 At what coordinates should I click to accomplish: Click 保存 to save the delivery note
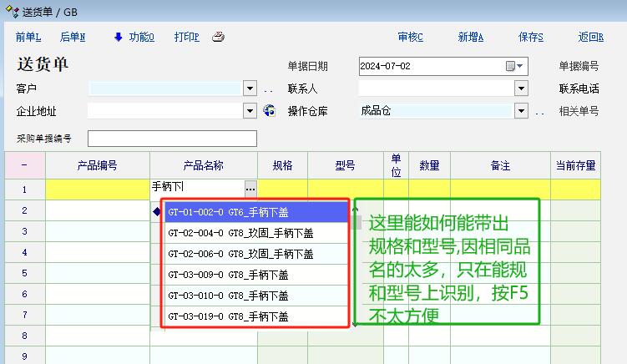530,37
